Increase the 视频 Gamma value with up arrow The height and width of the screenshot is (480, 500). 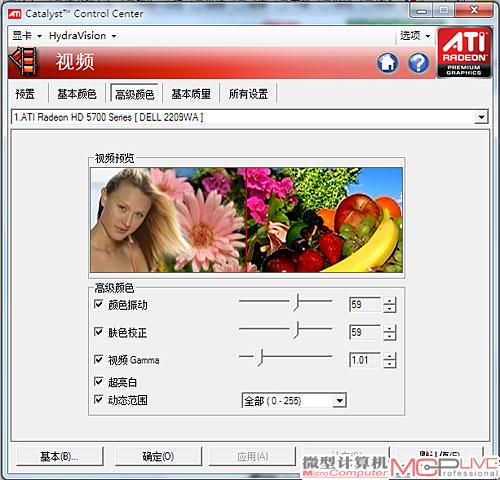click(389, 356)
